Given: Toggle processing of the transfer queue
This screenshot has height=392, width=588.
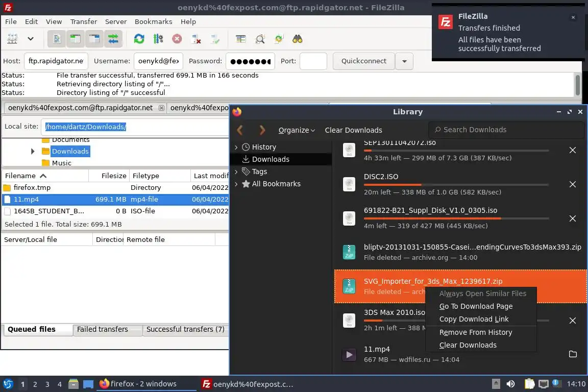Looking at the screenshot, I should pos(158,39).
